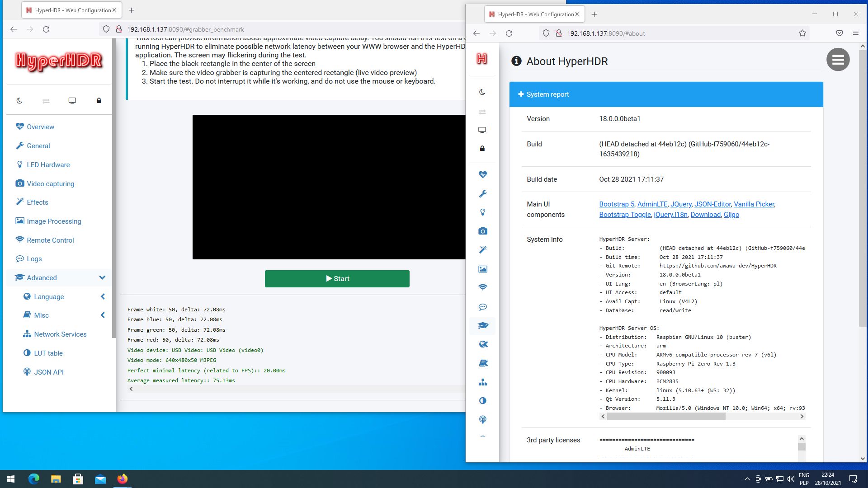
Task: Click the small H logo in About window
Action: (482, 59)
